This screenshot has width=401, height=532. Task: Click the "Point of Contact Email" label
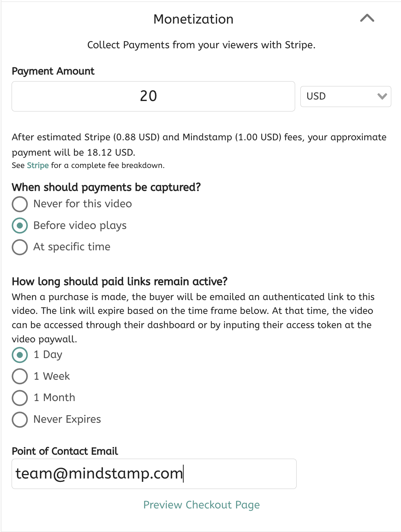(x=65, y=451)
